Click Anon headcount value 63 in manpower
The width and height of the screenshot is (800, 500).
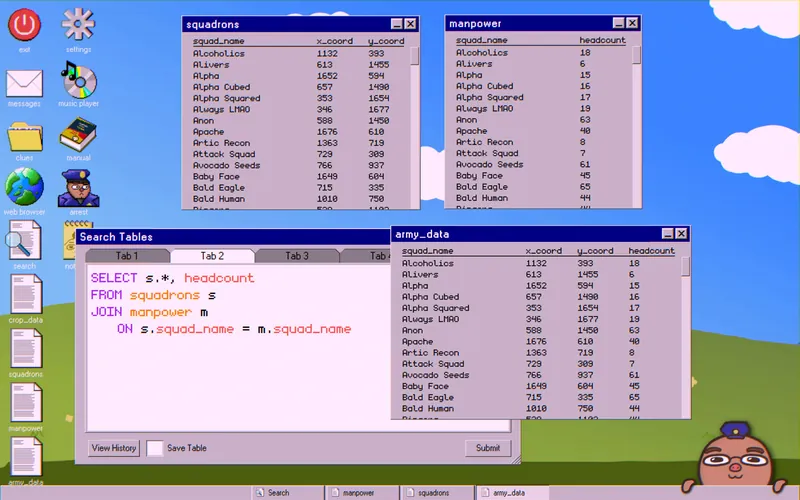pos(585,119)
